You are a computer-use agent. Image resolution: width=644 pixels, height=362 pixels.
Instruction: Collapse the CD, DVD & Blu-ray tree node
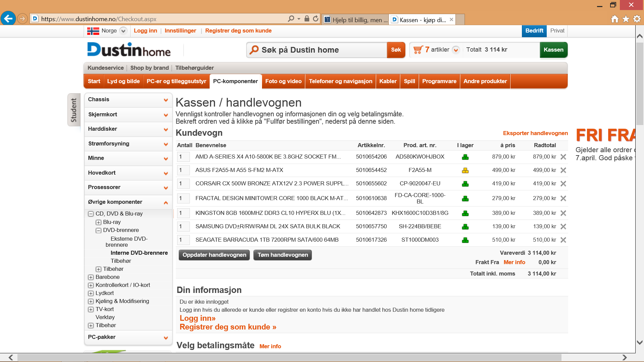click(x=91, y=214)
